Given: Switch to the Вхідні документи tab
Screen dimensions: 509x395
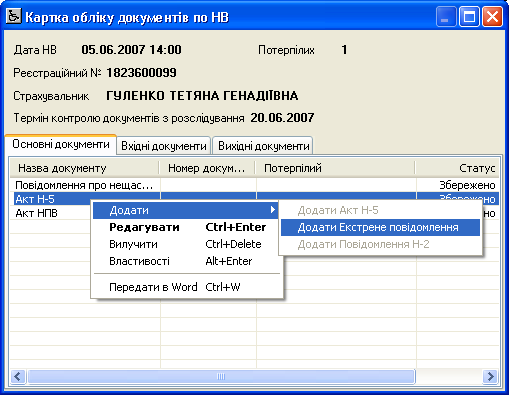Looking at the screenshot, I should pyautogui.click(x=164, y=146).
